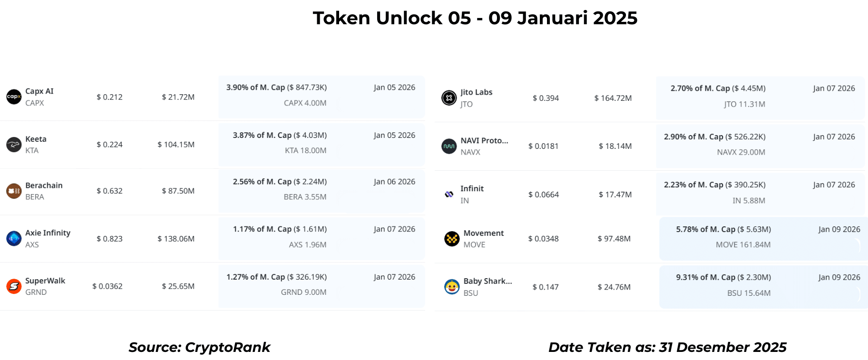Screen dimensions: 868x360
Task: Click the SuperWalk GRND logo
Action: click(x=14, y=286)
